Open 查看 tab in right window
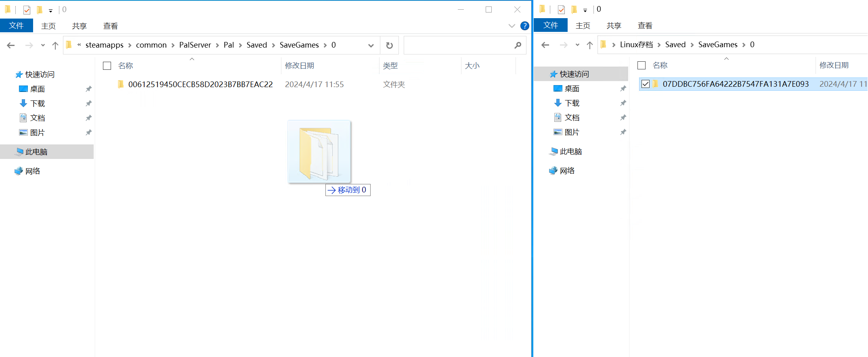 point(645,25)
